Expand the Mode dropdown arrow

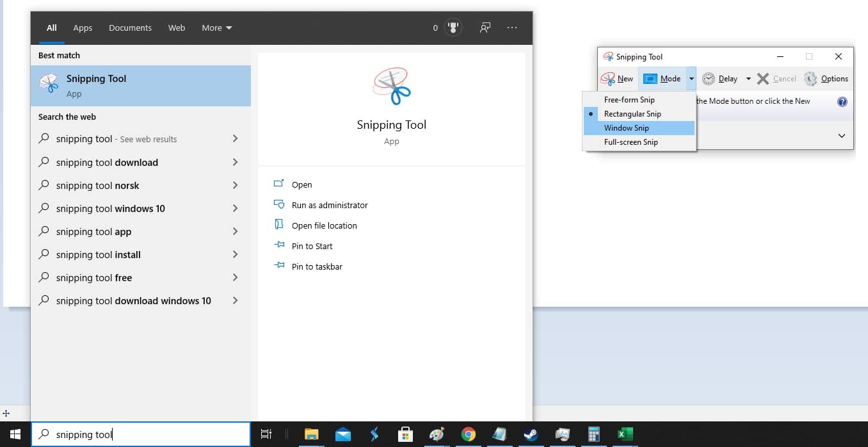point(691,78)
